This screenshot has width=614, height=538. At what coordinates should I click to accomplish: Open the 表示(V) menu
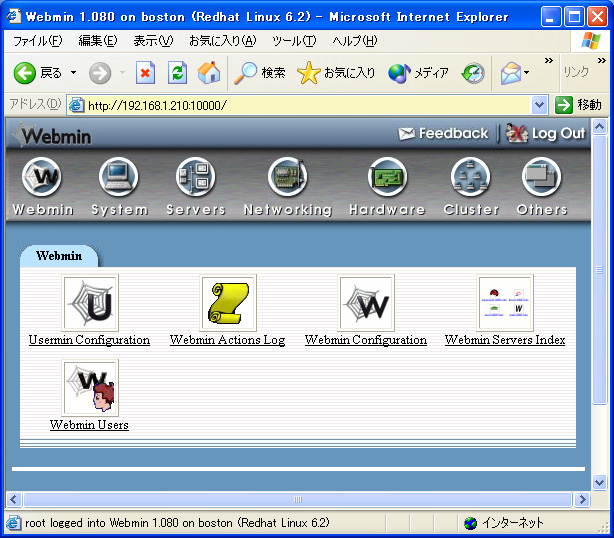pyautogui.click(x=153, y=41)
